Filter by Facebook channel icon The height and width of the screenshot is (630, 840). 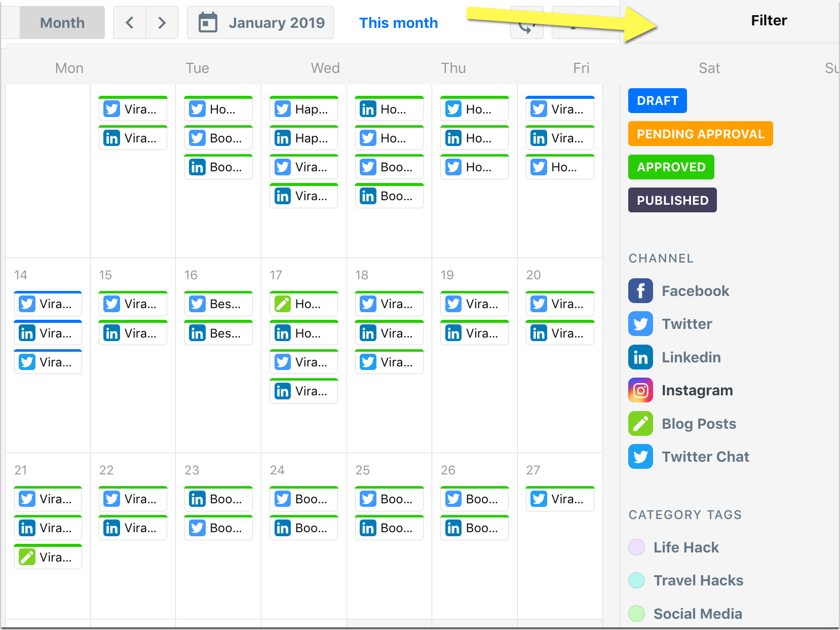coord(640,291)
